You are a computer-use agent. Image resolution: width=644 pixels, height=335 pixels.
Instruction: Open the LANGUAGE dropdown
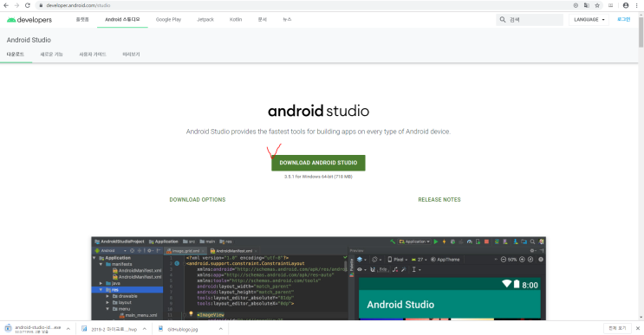coord(589,19)
